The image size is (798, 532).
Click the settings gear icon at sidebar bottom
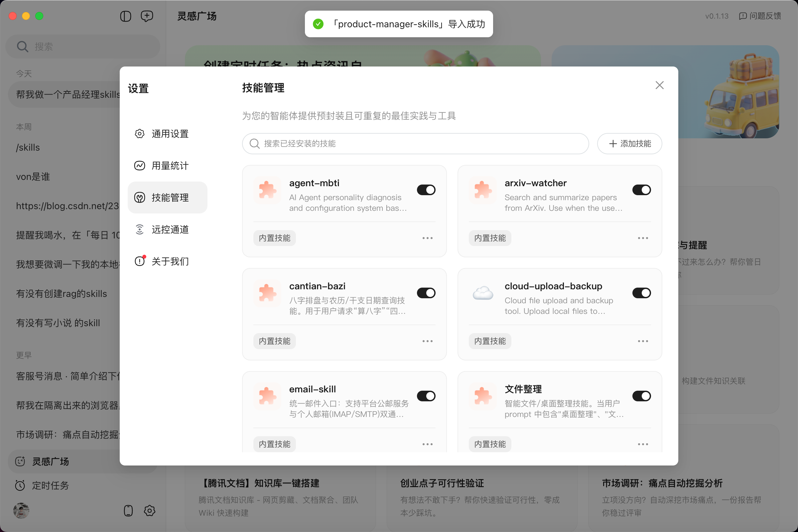click(x=149, y=510)
